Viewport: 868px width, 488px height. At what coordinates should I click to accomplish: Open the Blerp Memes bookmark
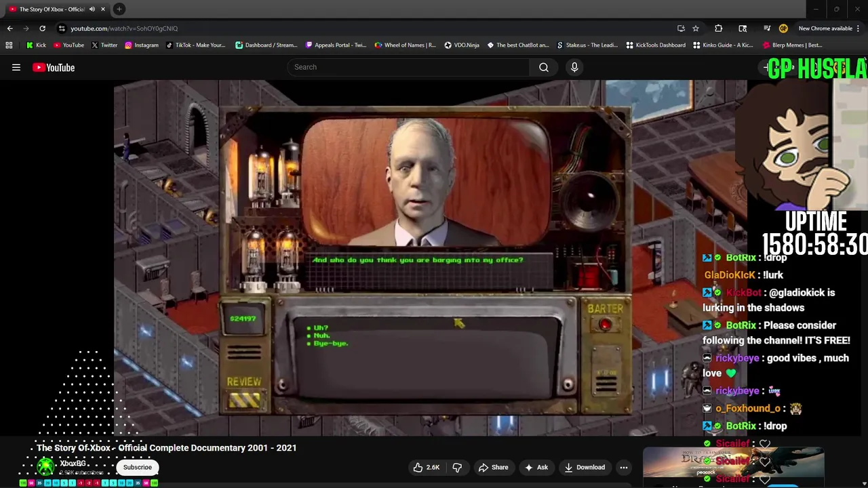(792, 45)
